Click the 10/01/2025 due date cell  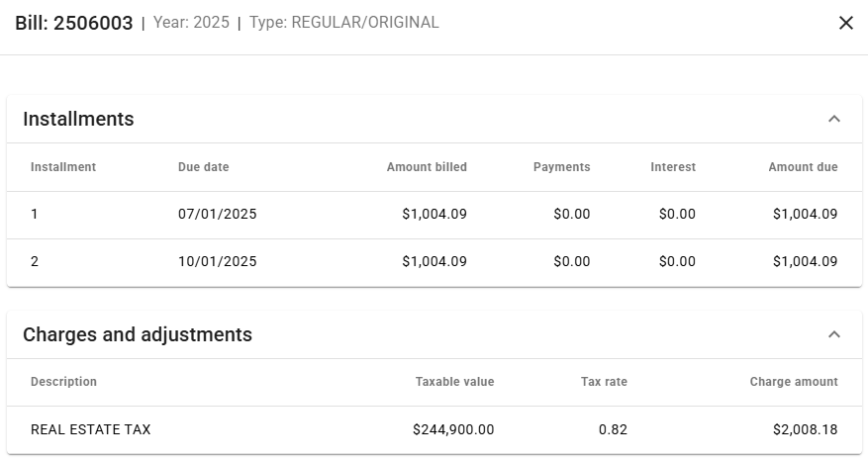(x=217, y=262)
